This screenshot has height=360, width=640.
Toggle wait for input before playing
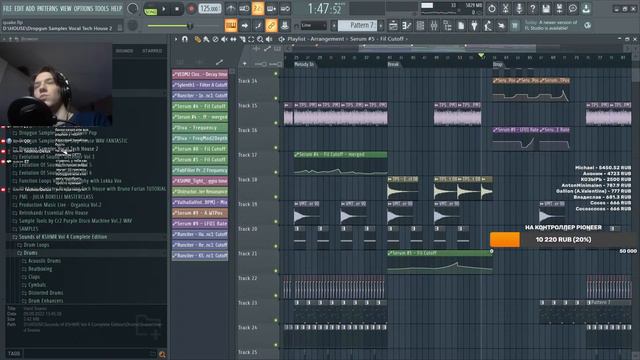coord(244,8)
